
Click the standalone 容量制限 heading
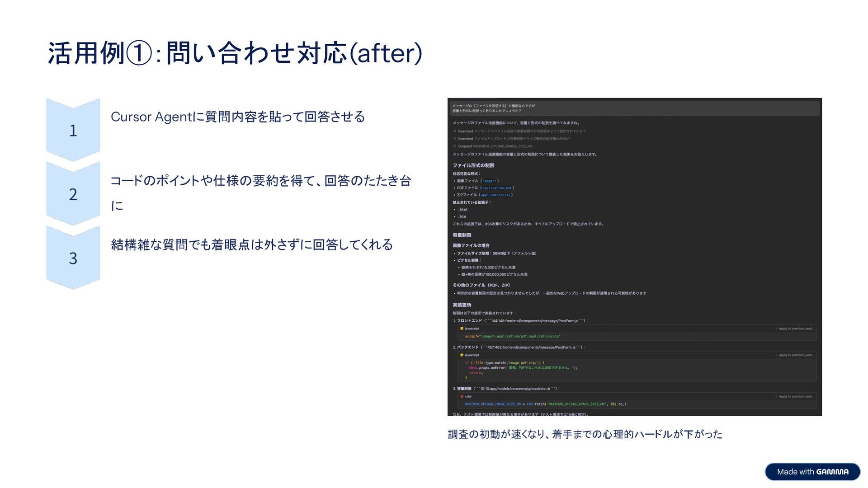(x=462, y=235)
